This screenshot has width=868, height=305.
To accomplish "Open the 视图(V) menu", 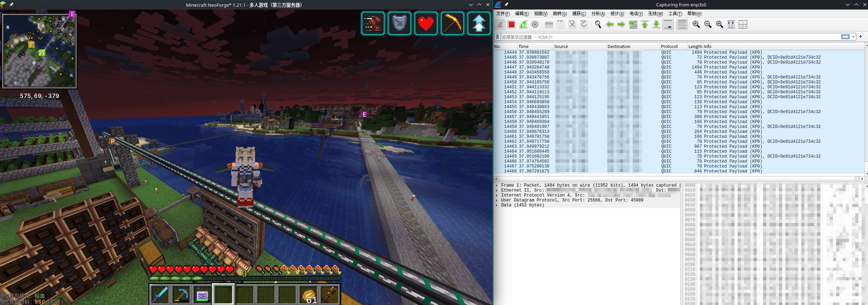I will (x=541, y=14).
